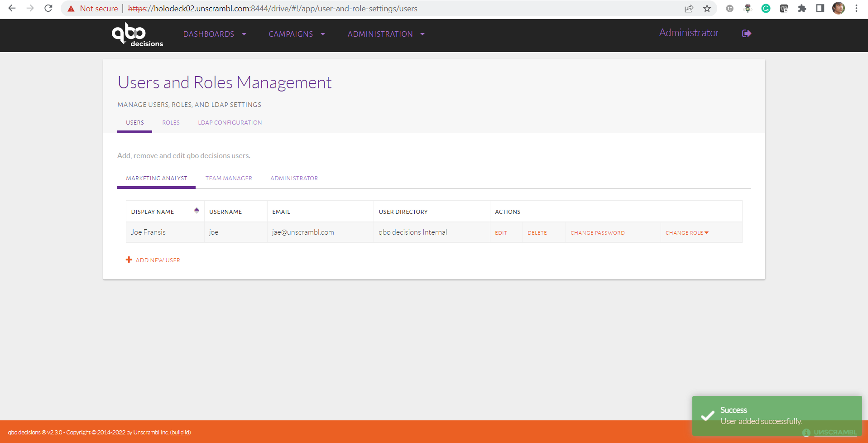Image resolution: width=868 pixels, height=443 pixels.
Task: Expand Change Role dropdown for Joe Fransis
Action: click(687, 233)
